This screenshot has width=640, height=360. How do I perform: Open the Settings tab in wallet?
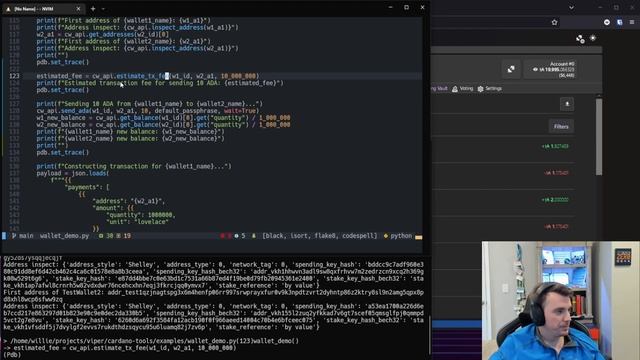[x=489, y=89]
